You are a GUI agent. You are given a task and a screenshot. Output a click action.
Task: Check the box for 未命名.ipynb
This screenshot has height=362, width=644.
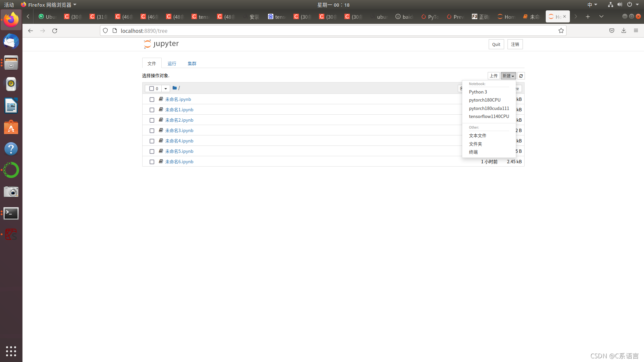tap(152, 100)
